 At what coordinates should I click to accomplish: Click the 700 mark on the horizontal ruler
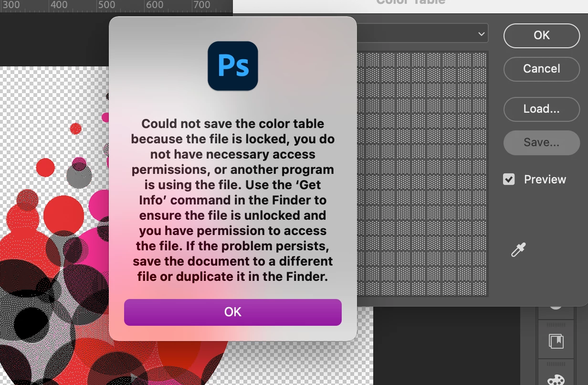click(x=201, y=5)
